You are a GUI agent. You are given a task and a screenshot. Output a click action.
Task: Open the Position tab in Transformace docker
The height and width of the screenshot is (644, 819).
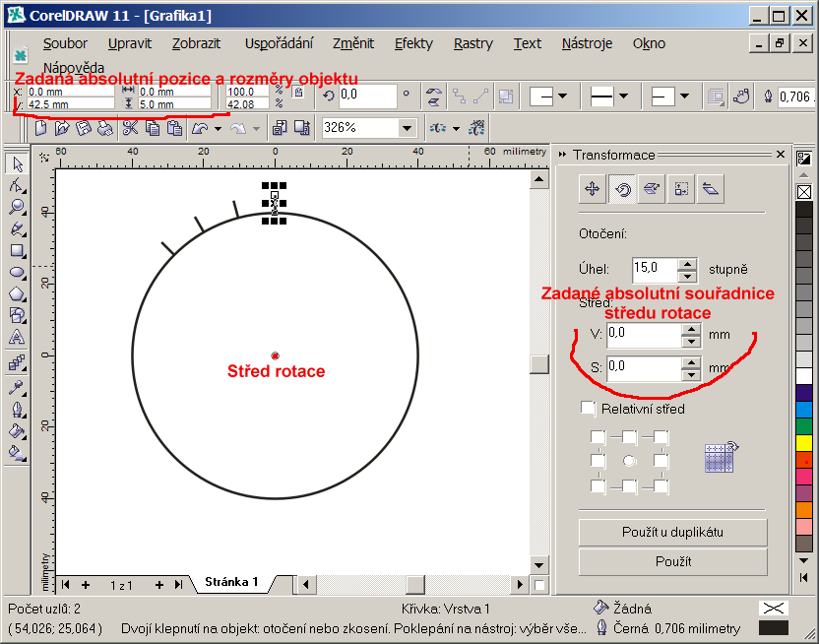tap(592, 188)
